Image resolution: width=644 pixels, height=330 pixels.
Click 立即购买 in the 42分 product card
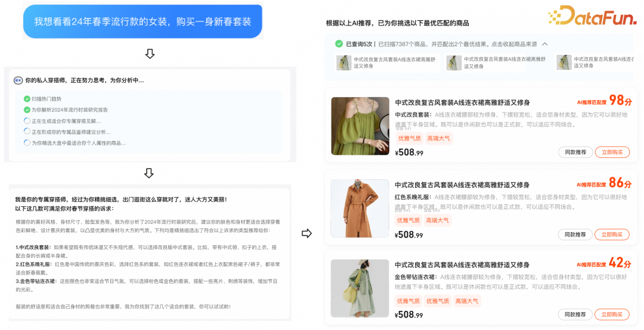(612, 315)
